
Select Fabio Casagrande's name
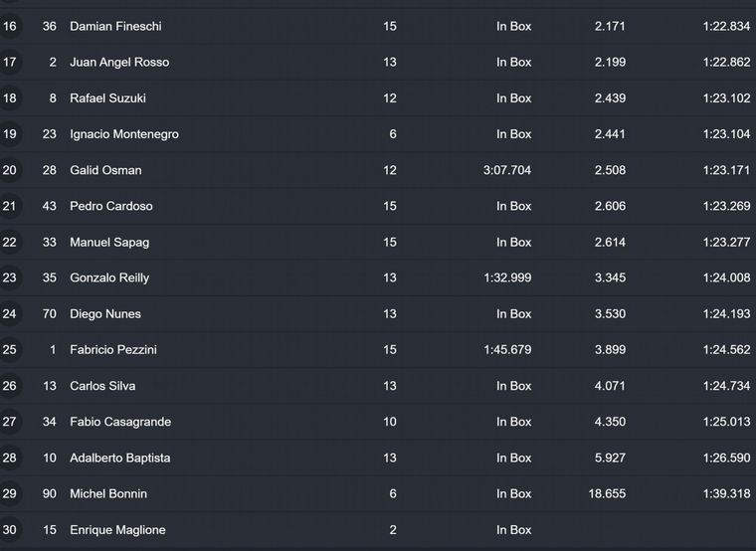(x=120, y=422)
